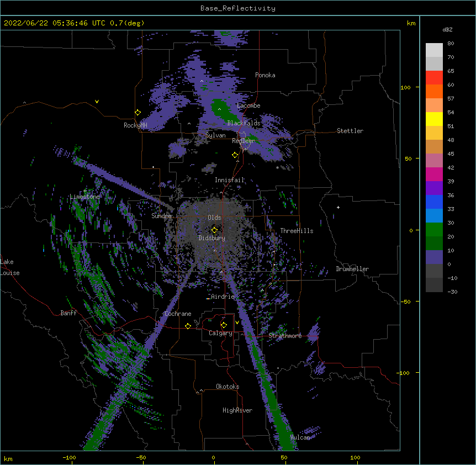The image size is (476, 465).
Task: Click the Strathmore city label
Action: [285, 336]
